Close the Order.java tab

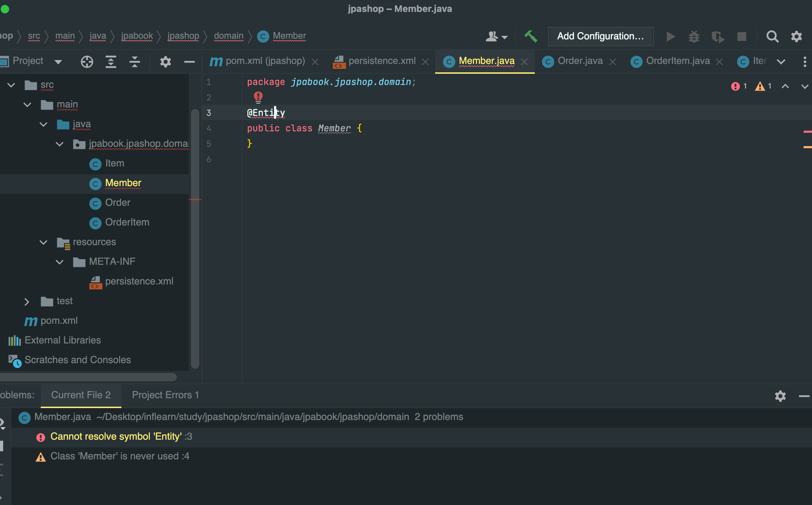coord(613,62)
